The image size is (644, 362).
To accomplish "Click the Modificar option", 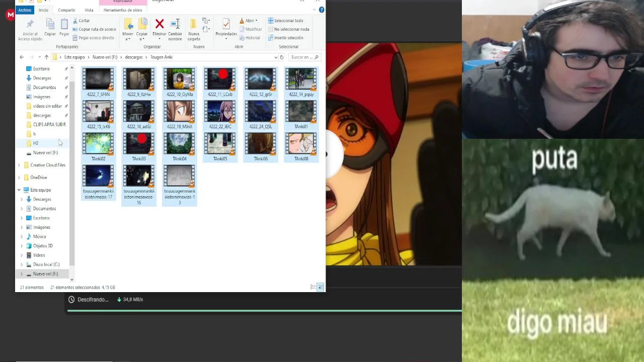I will coord(251,29).
